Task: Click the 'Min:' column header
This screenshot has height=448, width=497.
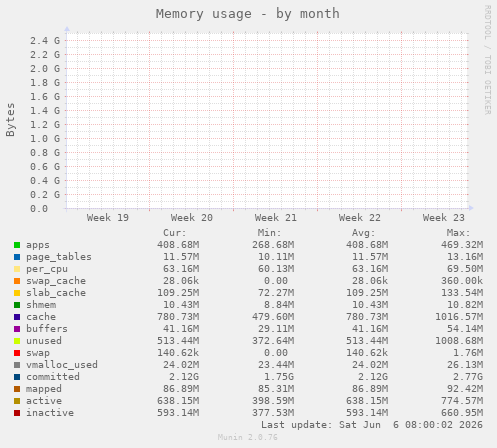Action: point(269,233)
